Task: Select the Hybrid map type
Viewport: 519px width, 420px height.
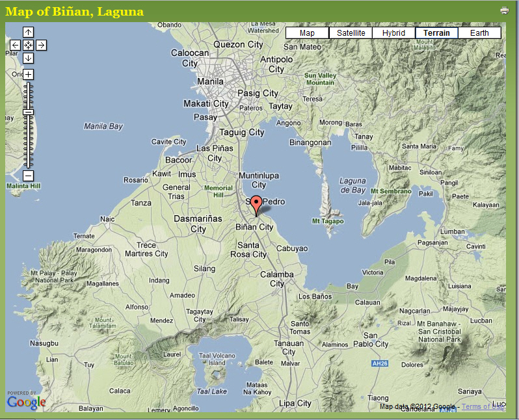Action: click(x=393, y=33)
